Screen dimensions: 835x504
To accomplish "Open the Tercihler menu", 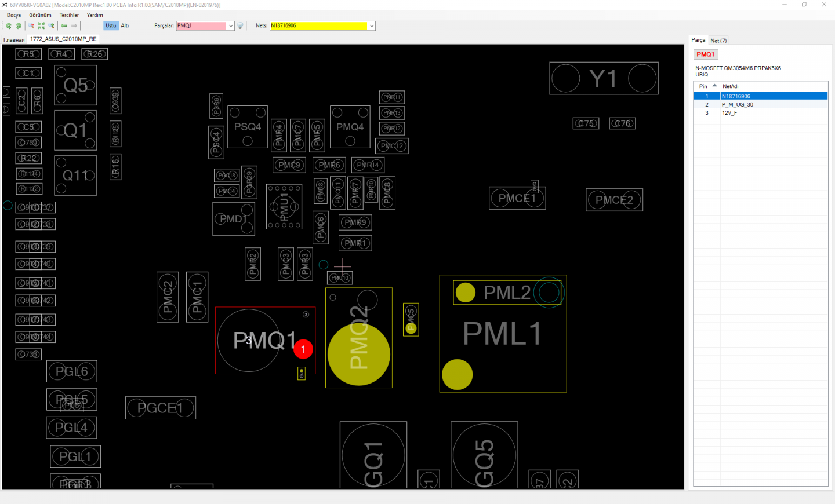I will (69, 15).
